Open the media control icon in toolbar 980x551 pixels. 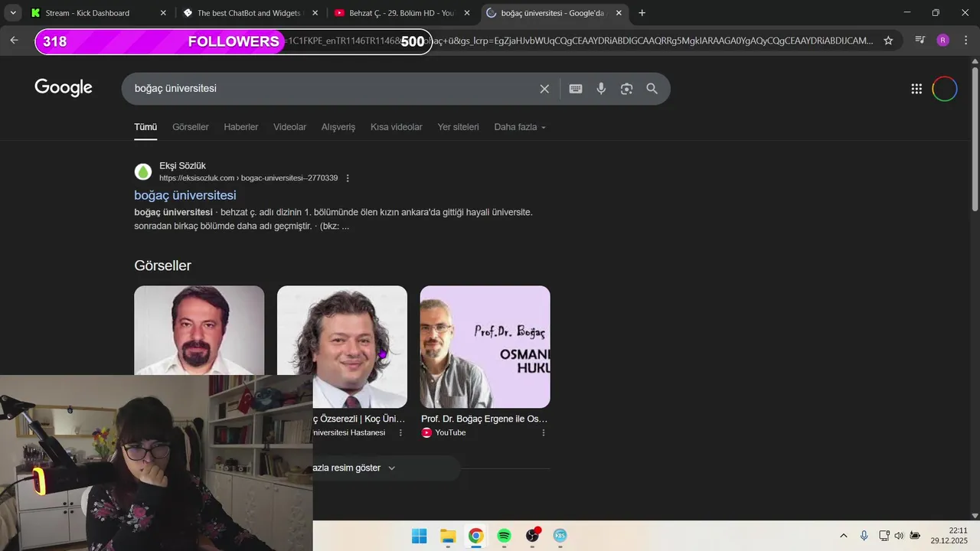920,41
